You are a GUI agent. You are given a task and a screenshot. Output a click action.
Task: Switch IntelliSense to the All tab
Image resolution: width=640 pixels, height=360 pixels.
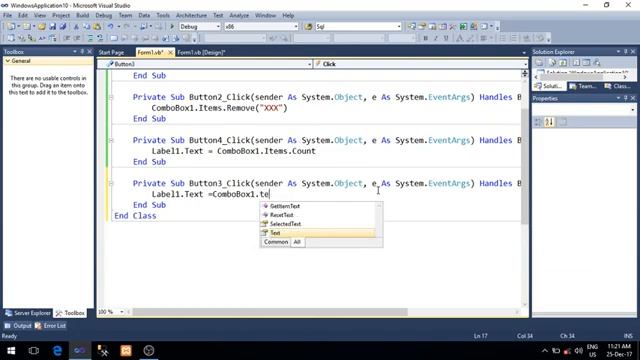coord(297,242)
